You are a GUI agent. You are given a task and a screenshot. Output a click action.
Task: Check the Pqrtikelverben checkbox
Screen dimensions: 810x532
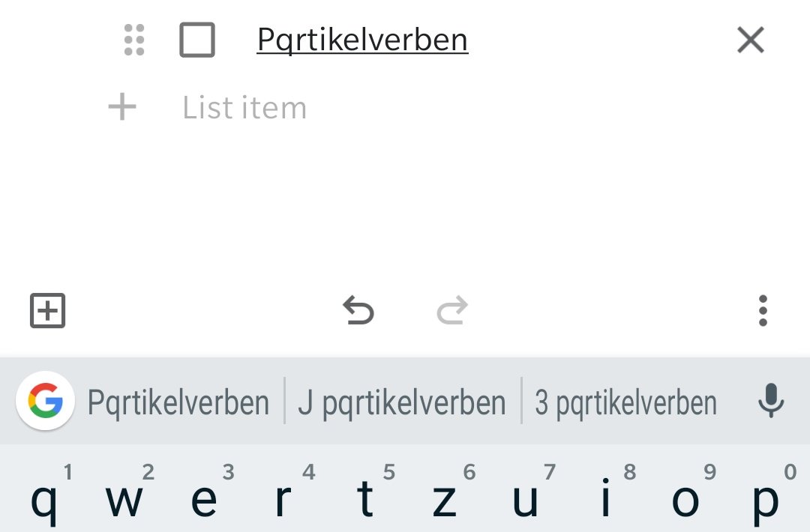[197, 40]
